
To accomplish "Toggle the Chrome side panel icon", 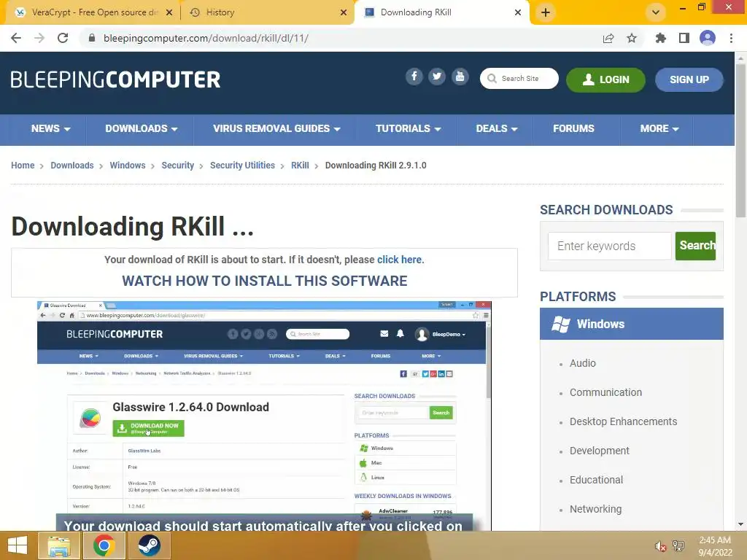I will [684, 38].
